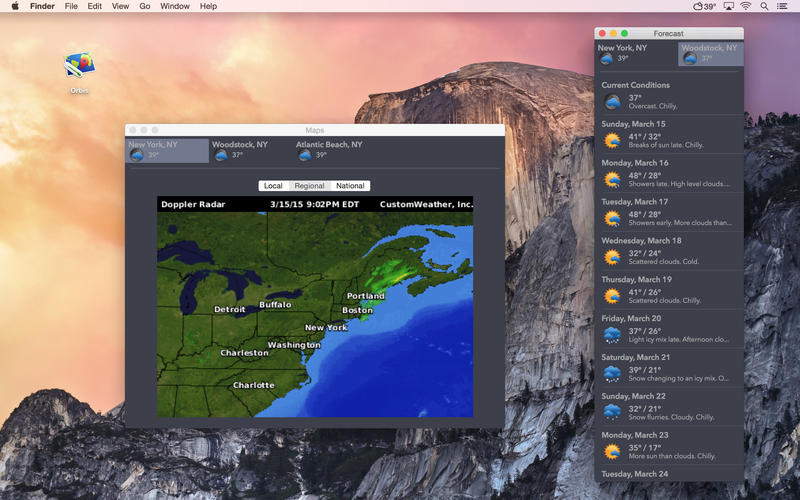The width and height of the screenshot is (800, 500).
Task: Open the Orbis desktop icon
Action: [79, 68]
